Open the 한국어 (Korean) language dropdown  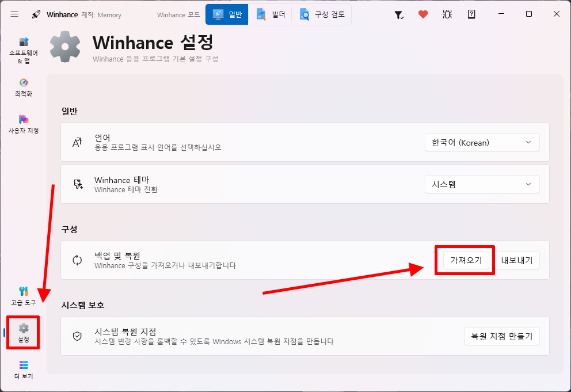[482, 142]
